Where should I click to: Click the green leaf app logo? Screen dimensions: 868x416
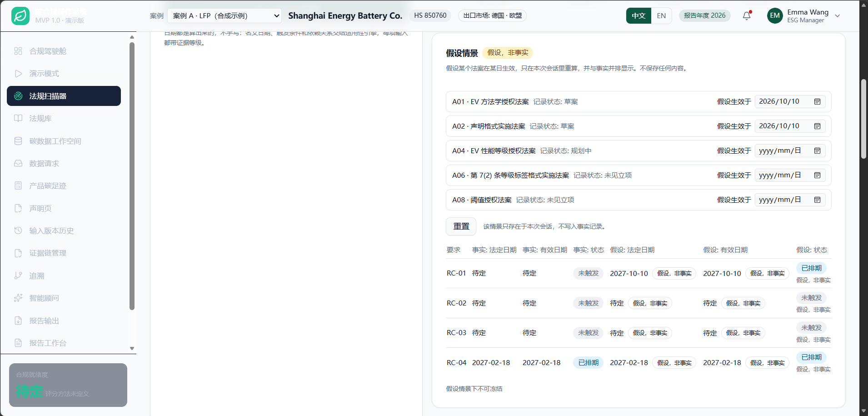20,16
